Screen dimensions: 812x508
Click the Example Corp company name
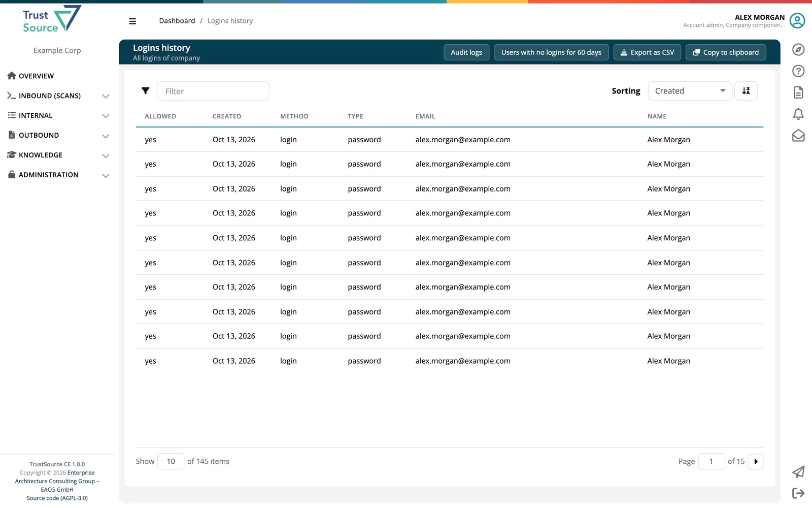[x=57, y=50]
